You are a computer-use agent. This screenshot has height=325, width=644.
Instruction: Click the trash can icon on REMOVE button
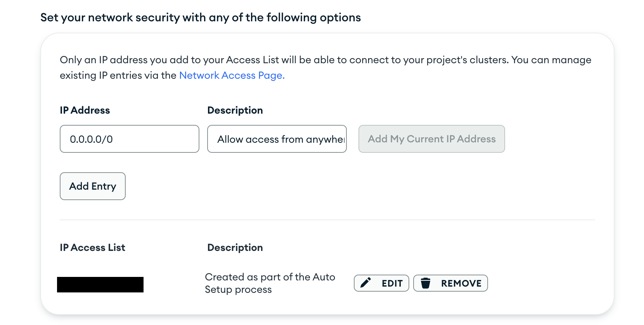426,283
